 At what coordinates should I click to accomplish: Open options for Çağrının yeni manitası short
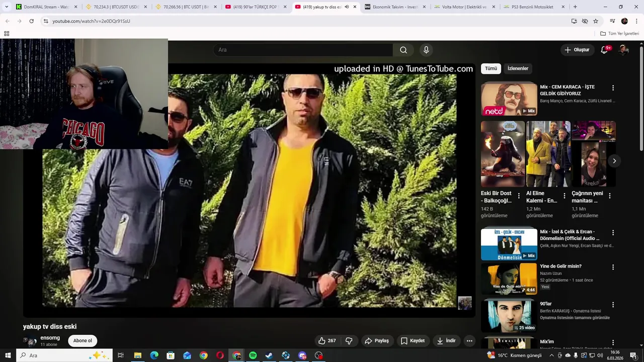tap(609, 196)
